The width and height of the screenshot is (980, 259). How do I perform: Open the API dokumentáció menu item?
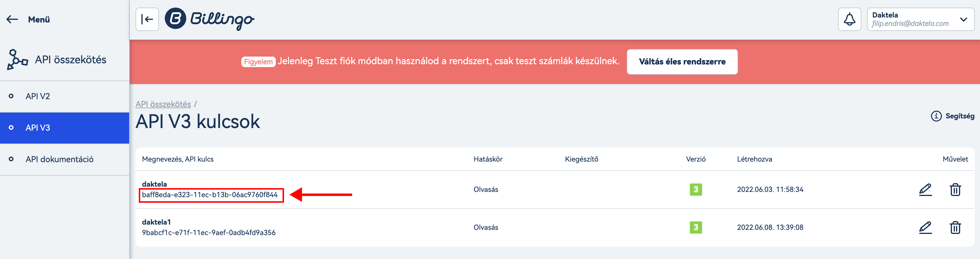[59, 160]
